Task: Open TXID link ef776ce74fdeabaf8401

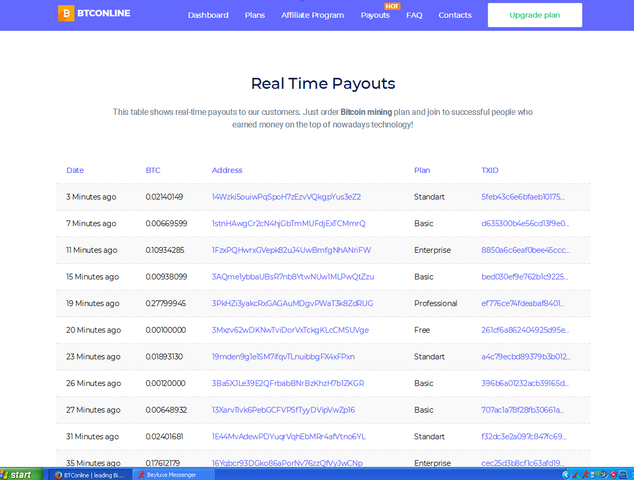Action: coord(522,303)
